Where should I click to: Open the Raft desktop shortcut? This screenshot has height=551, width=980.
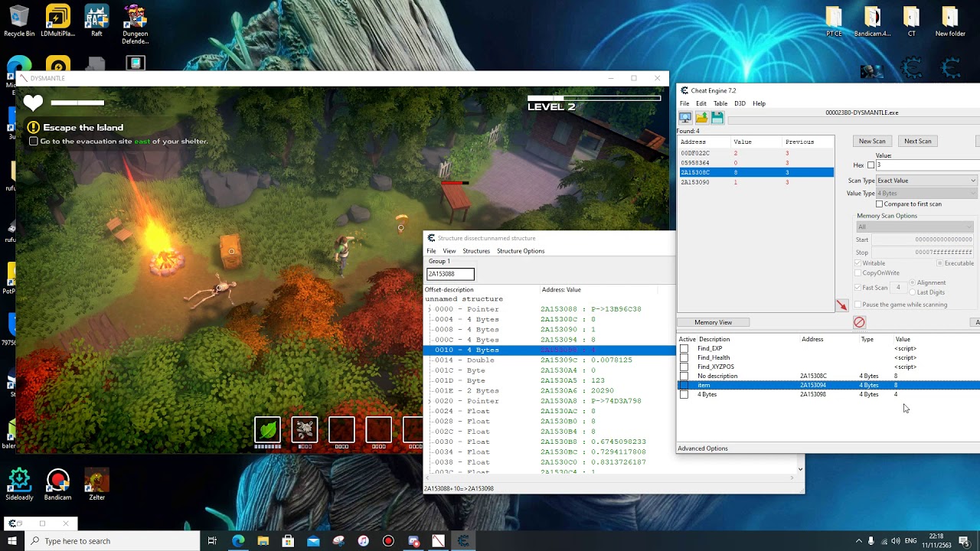pos(96,21)
